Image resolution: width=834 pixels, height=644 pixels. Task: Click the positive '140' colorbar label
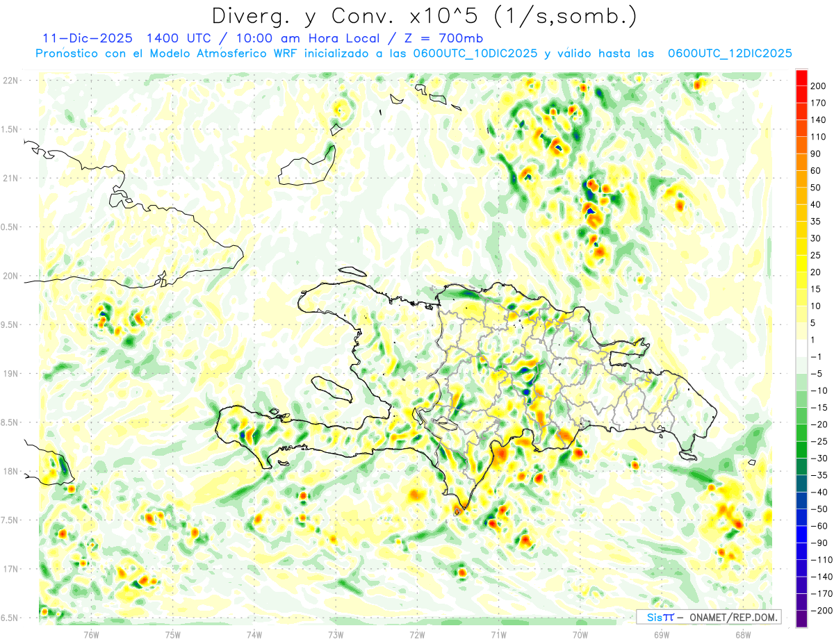pos(819,120)
